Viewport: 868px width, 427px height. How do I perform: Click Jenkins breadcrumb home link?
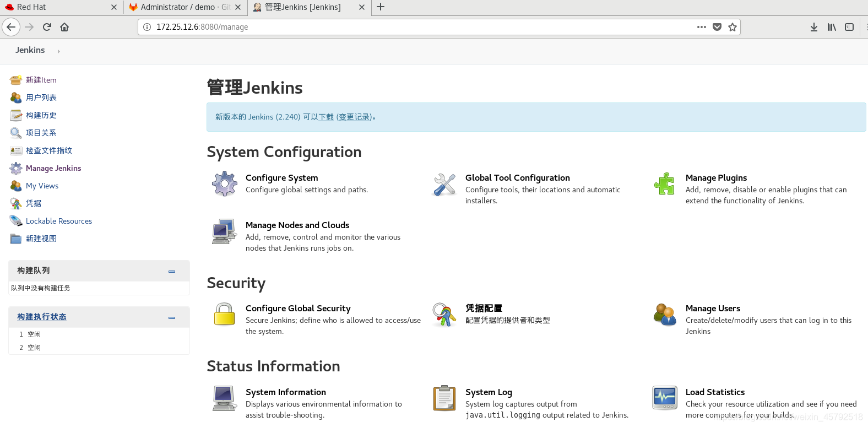(x=30, y=50)
